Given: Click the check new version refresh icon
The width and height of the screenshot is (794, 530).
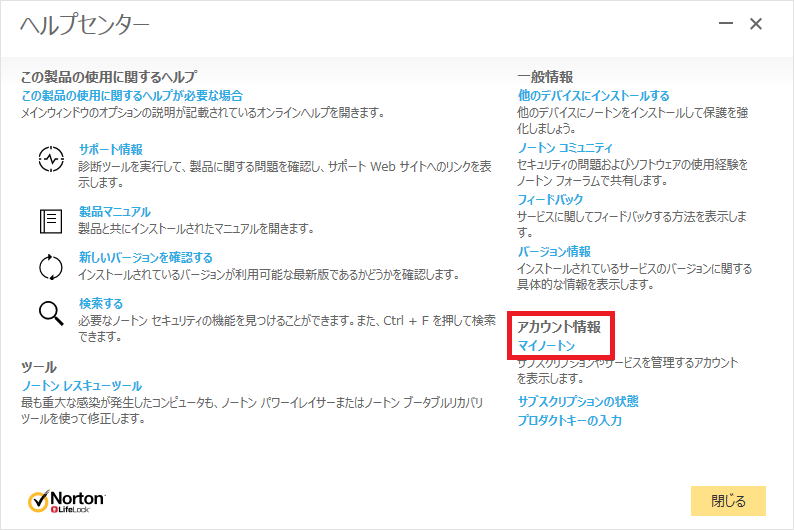Looking at the screenshot, I should point(51,267).
